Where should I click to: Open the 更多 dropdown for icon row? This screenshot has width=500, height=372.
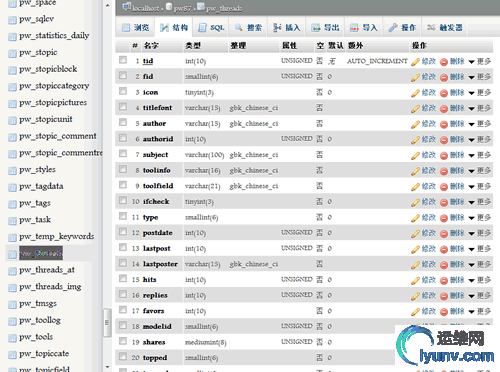coord(480,93)
